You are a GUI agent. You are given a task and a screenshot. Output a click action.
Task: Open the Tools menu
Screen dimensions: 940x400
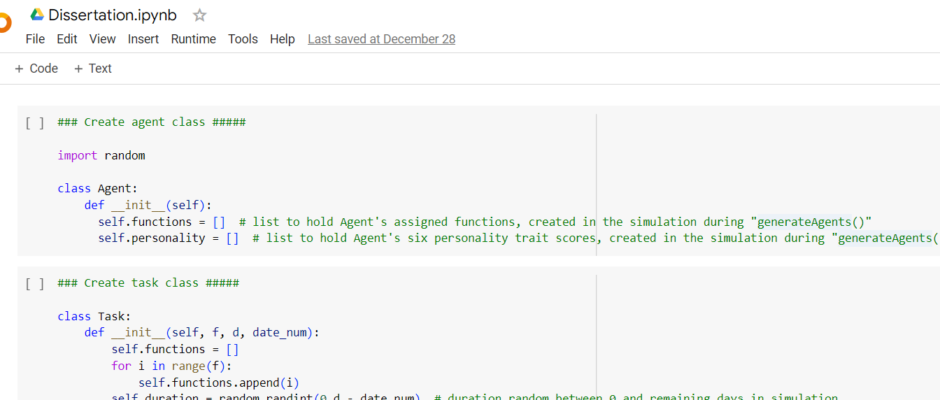243,39
